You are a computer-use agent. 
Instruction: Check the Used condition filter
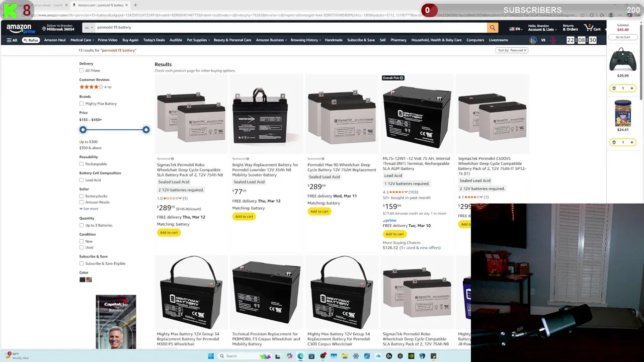click(82, 247)
